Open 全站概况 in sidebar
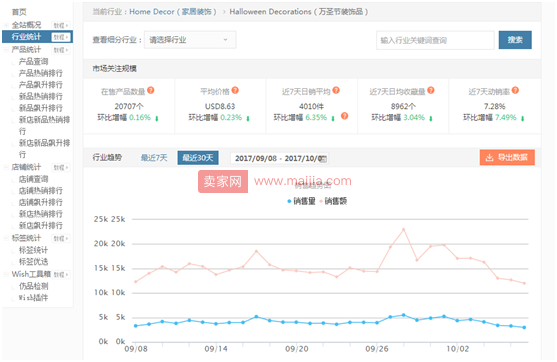557x362 pixels. point(26,25)
